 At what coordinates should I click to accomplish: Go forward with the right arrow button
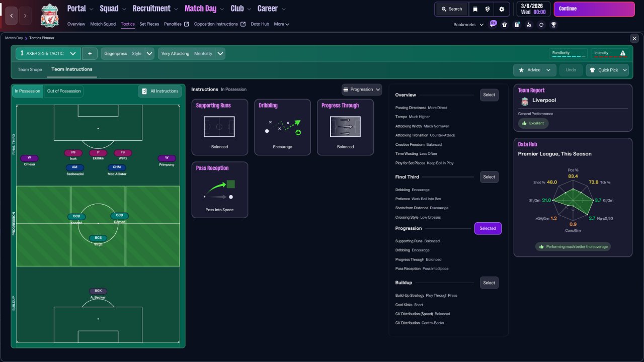coord(25,16)
